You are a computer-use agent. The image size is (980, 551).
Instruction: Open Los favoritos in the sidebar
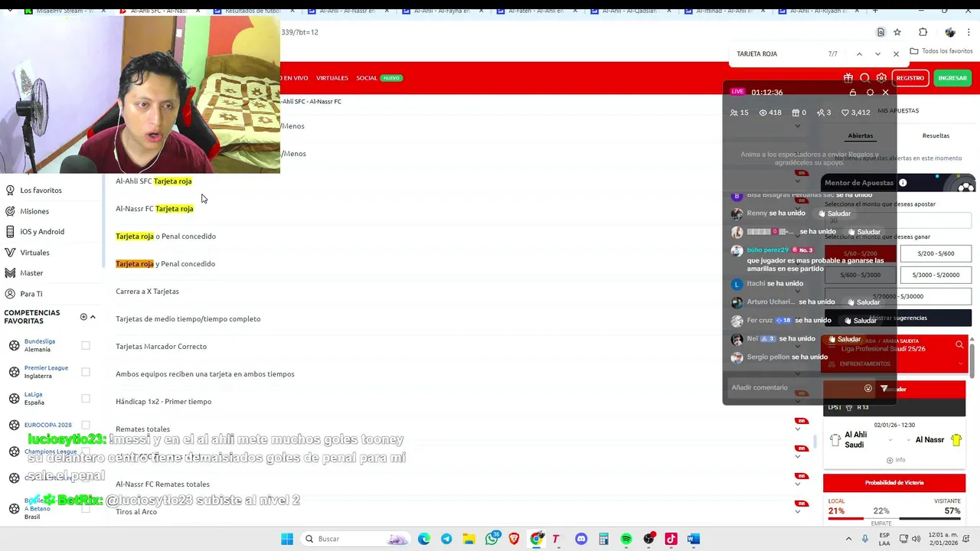tap(41, 191)
